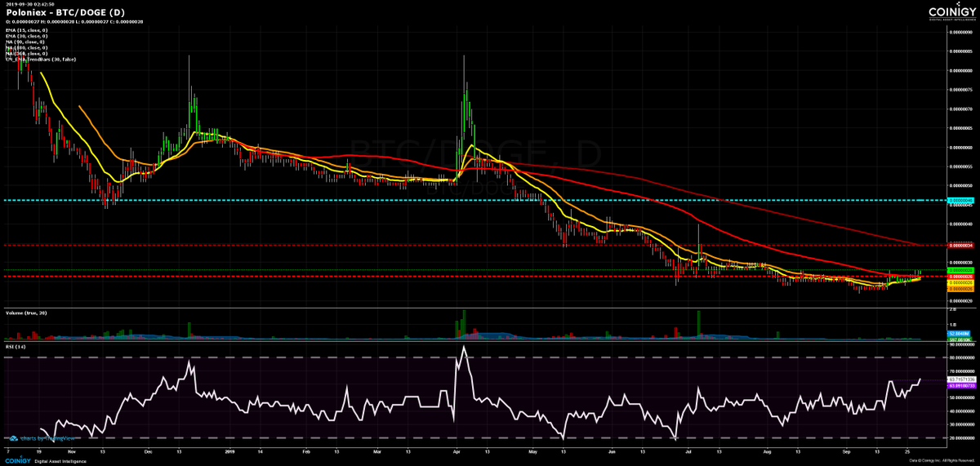Click the yellow EMA price tag on axis
Image resolution: width=980 pixels, height=466 pixels.
point(960,282)
